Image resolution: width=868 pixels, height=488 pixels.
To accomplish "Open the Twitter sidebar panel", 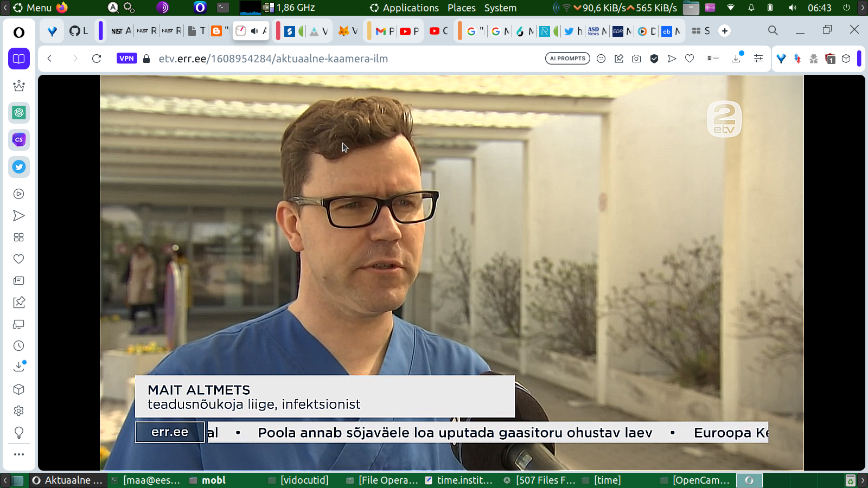I will (x=19, y=167).
